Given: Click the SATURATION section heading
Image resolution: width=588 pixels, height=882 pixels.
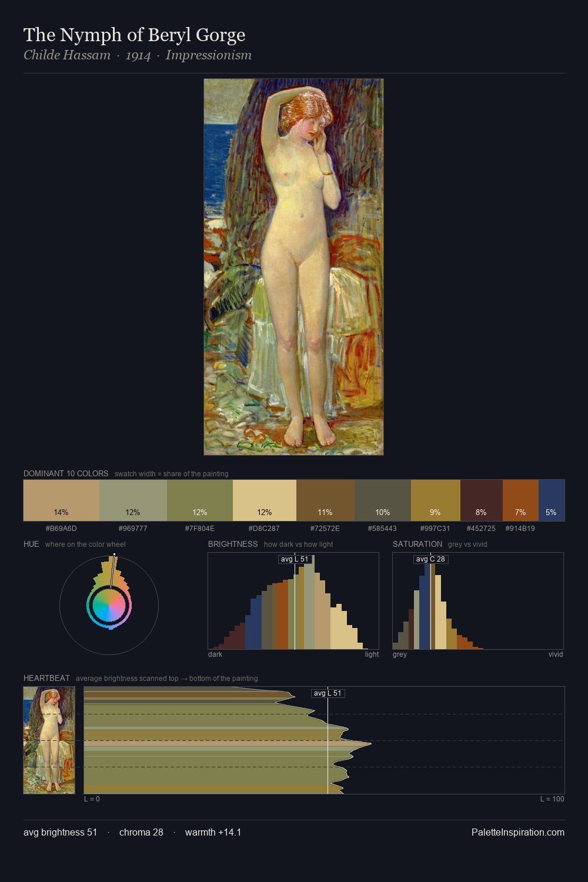Looking at the screenshot, I should click(417, 544).
